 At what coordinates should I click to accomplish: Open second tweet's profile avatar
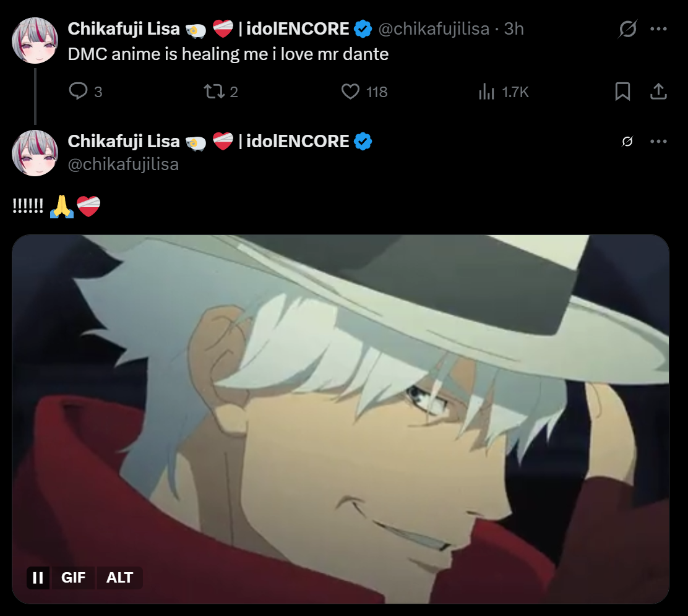35,153
